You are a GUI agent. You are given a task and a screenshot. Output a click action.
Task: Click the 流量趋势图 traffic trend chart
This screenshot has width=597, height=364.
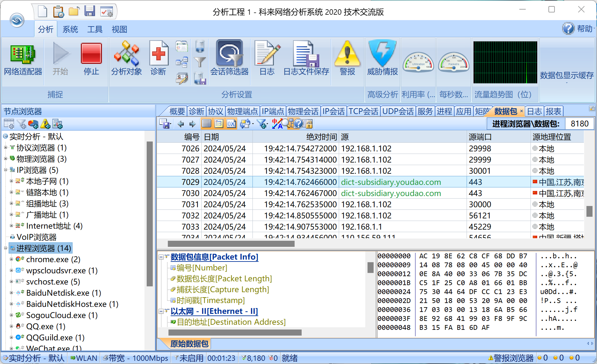(505, 62)
